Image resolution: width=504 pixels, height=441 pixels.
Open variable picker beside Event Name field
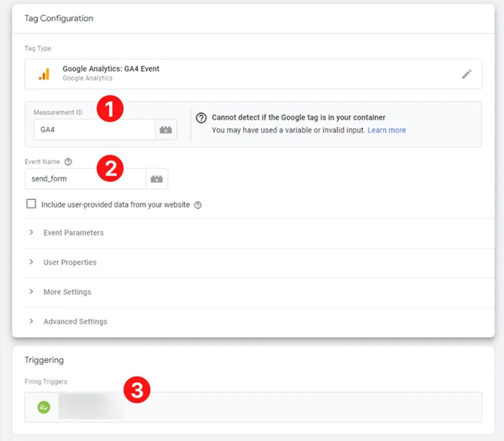coord(157,179)
